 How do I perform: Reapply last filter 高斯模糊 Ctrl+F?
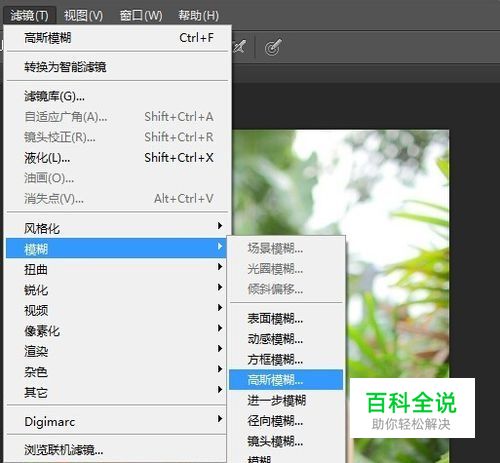(117, 38)
